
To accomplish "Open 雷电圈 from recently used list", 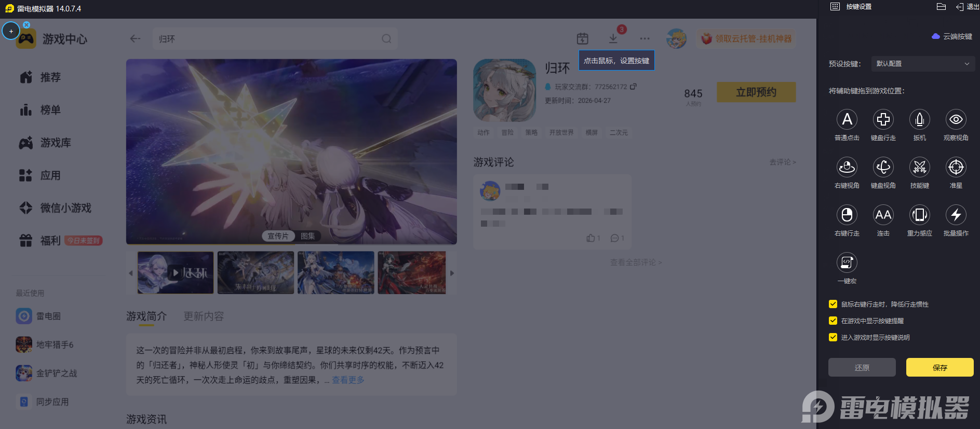I will click(x=38, y=316).
